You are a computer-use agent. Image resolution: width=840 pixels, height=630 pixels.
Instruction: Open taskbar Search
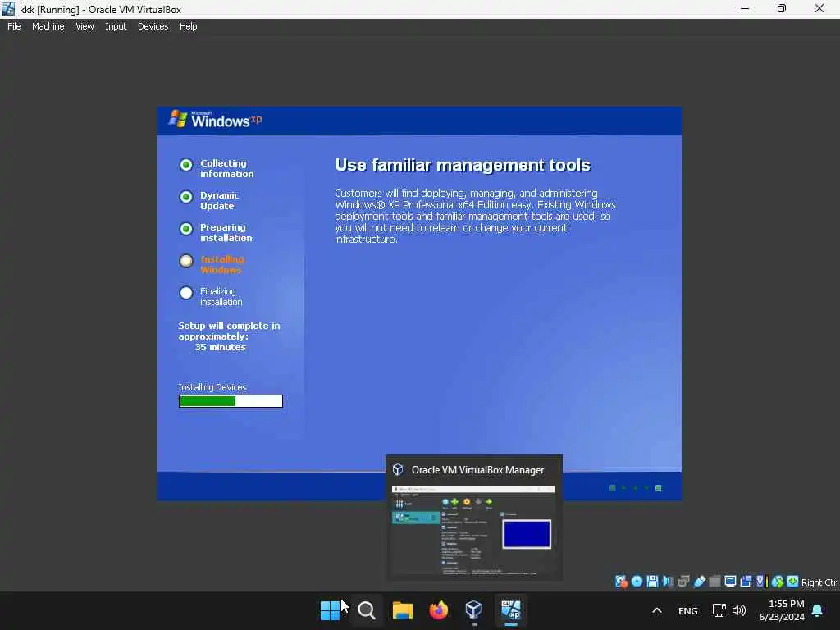tap(367, 610)
